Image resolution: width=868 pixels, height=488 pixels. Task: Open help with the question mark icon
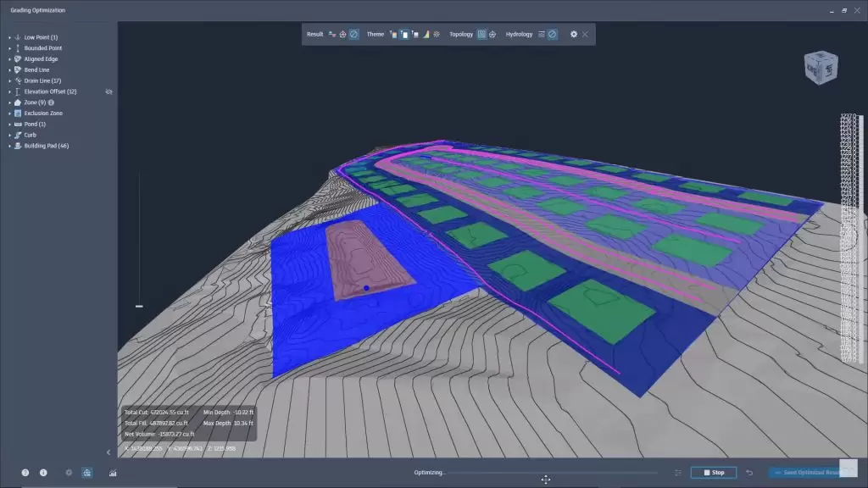[x=25, y=473]
